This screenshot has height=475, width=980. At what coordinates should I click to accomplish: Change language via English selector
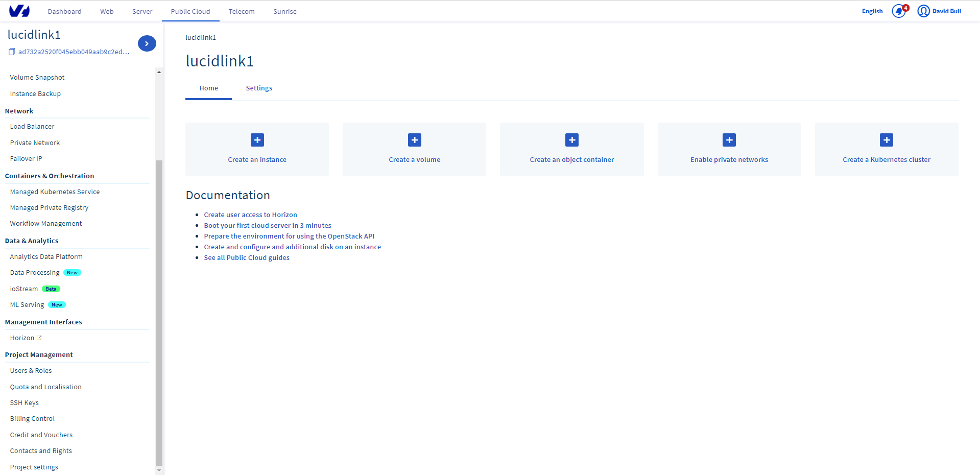click(x=872, y=11)
